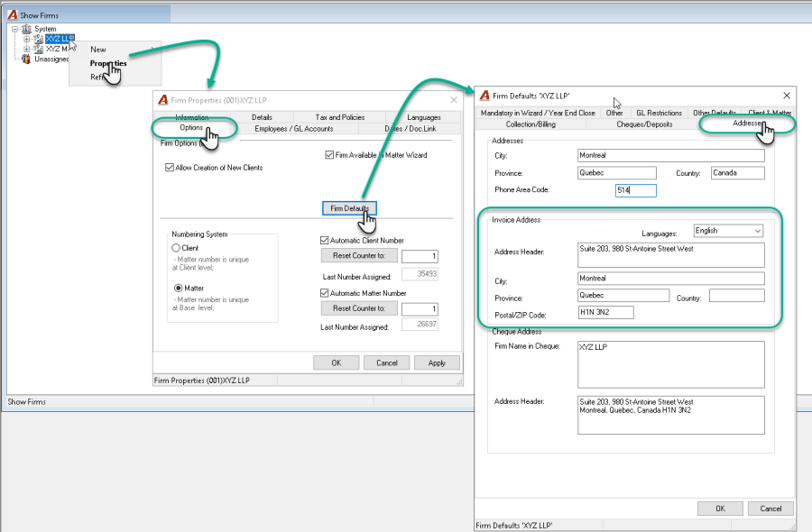The height and width of the screenshot is (532, 812).
Task: Click the Postal/ZIP Code field
Action: coord(606,313)
